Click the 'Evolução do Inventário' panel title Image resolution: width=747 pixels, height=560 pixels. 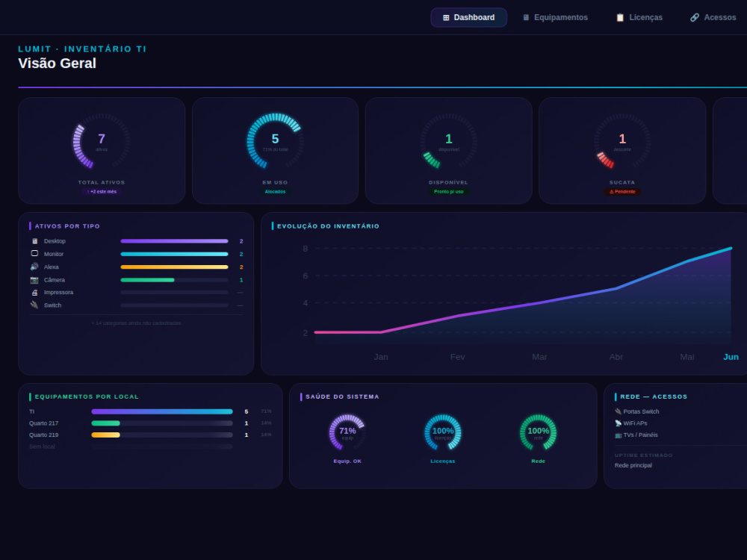(x=328, y=226)
